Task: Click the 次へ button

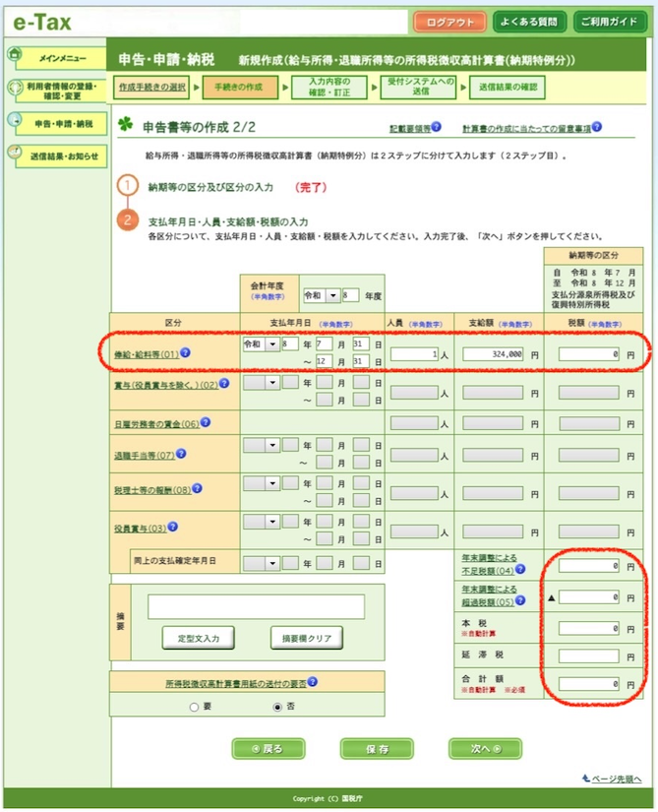Action: [485, 749]
